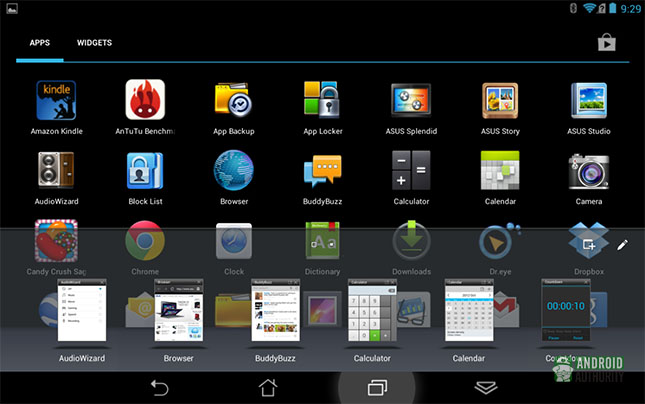Open the Downloads app
The image size is (645, 404).
(x=411, y=240)
